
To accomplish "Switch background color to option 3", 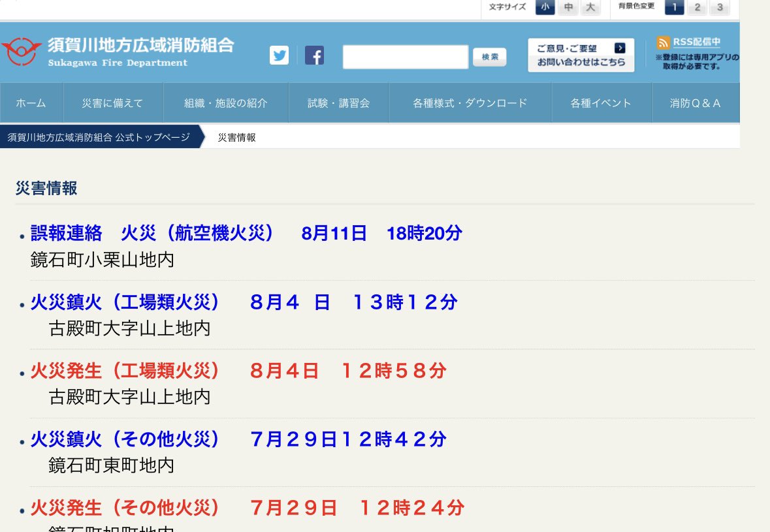I will [720, 7].
